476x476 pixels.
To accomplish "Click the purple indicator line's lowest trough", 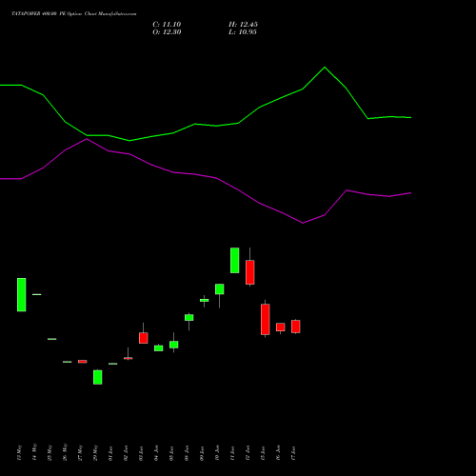I will tap(303, 223).
